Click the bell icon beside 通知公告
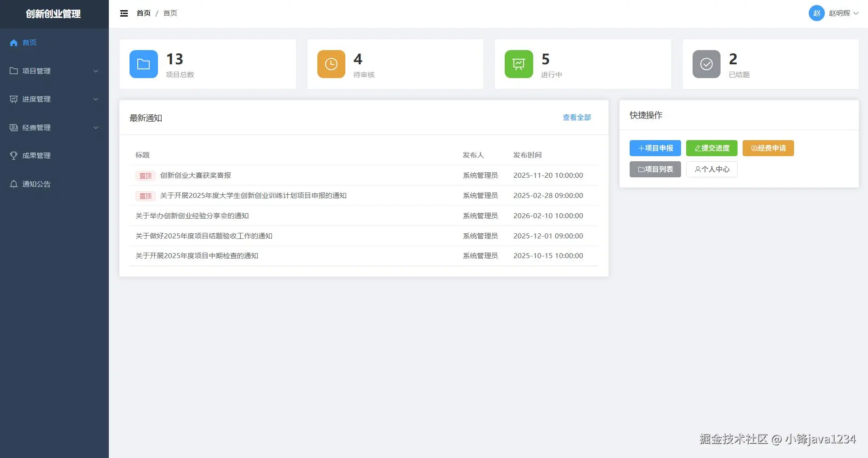This screenshot has width=868, height=458. (x=14, y=184)
